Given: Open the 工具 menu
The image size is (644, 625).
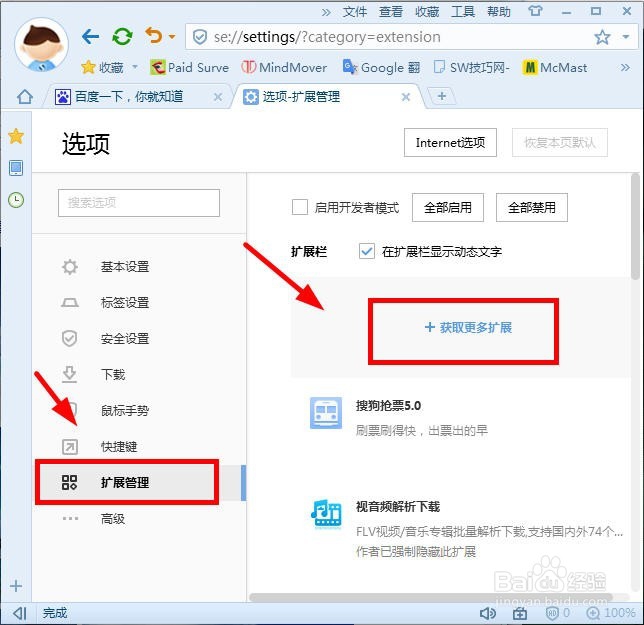Looking at the screenshot, I should [x=463, y=12].
